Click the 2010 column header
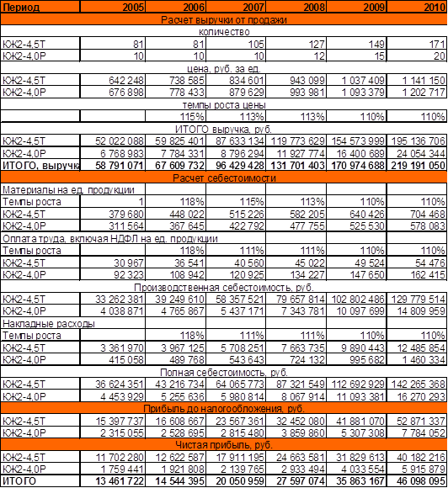Image resolution: width=448 pixels, height=488 pixels. 417,7
